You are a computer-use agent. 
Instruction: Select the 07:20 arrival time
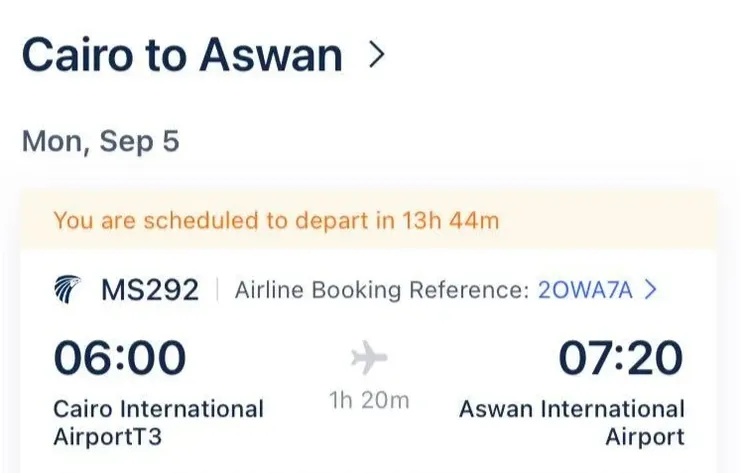click(620, 358)
